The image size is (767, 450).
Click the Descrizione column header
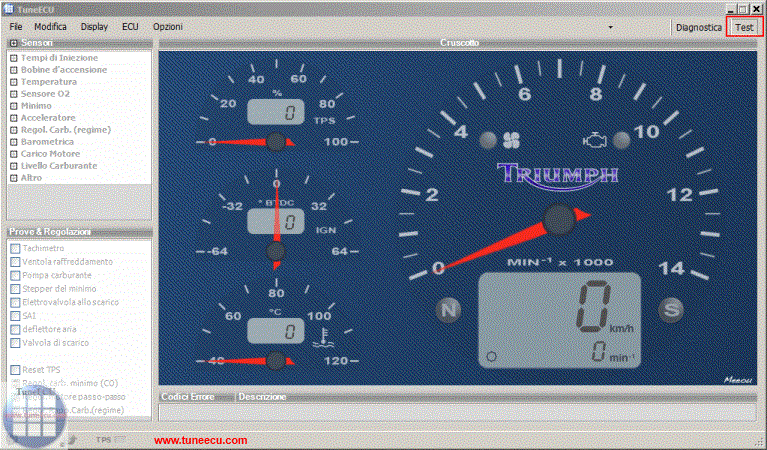coord(262,397)
